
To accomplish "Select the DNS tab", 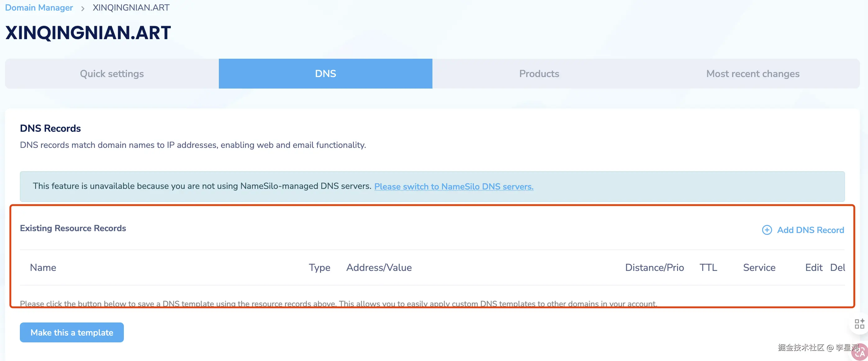I will (325, 74).
